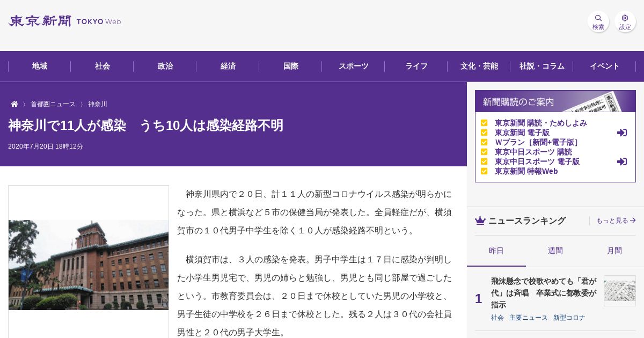Viewport: 644px width, 338px height.
Task: Click 新型コロナ tag under ranking article
Action: [569, 318]
